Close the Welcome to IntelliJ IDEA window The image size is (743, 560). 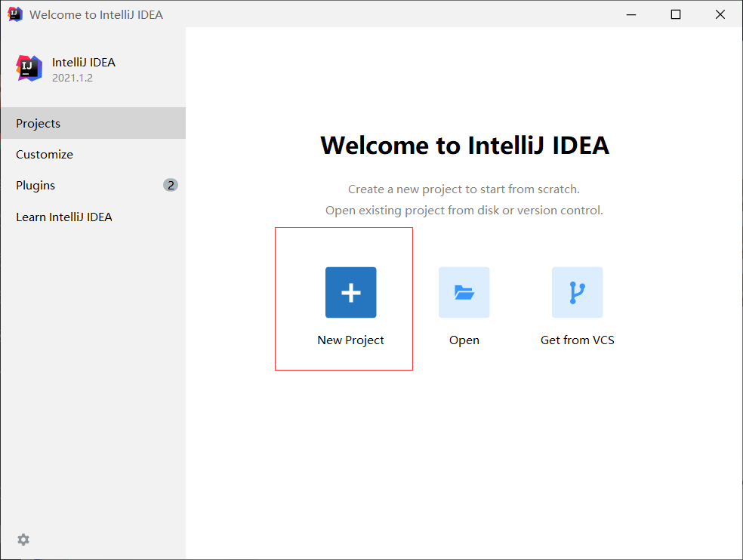tap(720, 14)
